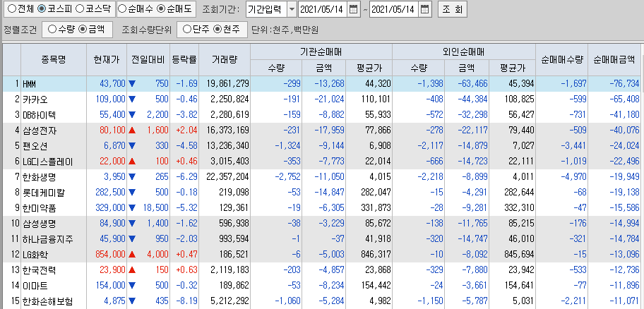This screenshot has height=309, width=644.
Task: Open calendar for the start date
Action: click(353, 9)
